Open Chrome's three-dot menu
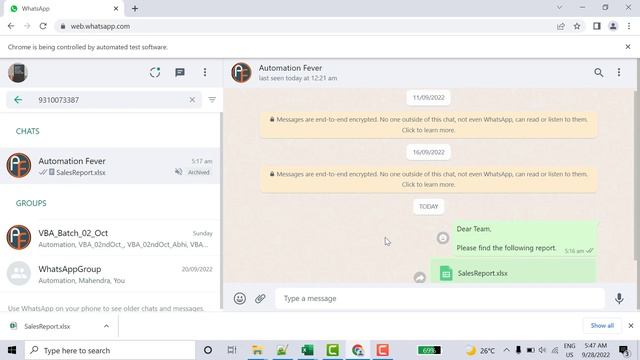This screenshot has width=640, height=360. coord(629,26)
